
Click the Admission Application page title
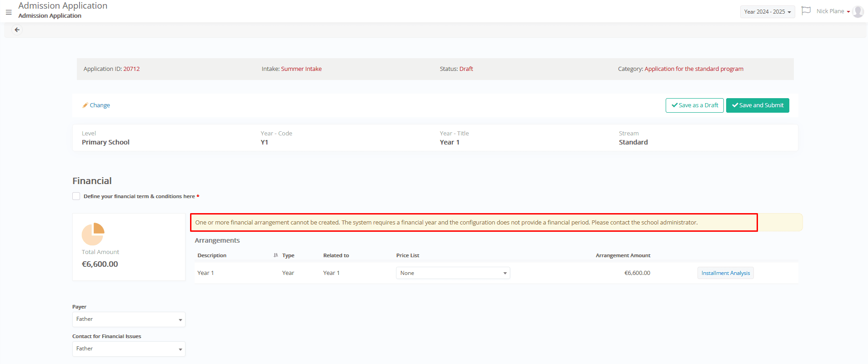63,5
